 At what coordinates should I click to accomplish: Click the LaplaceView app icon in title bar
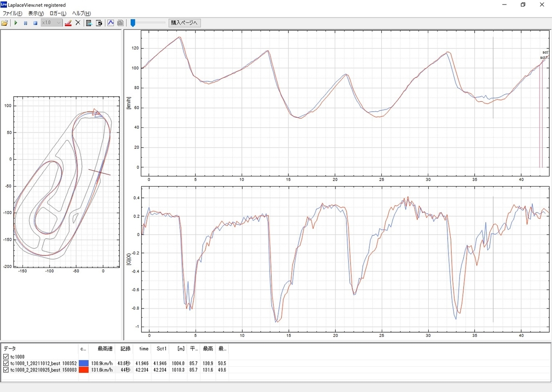point(4,5)
